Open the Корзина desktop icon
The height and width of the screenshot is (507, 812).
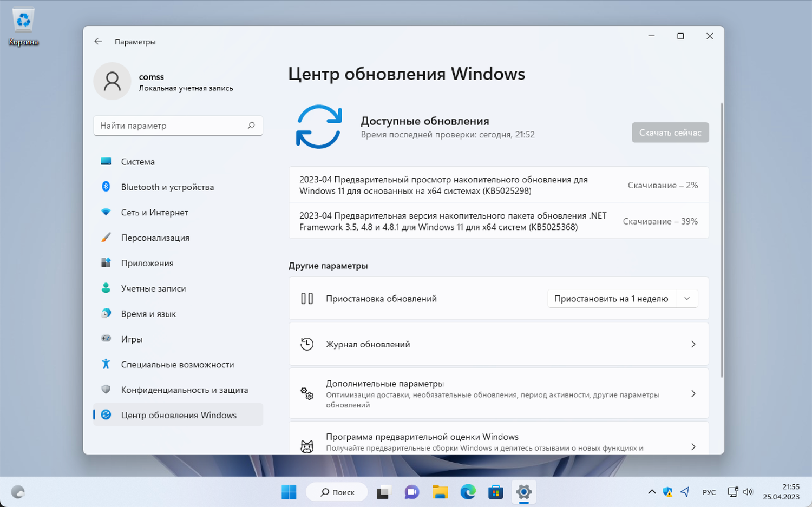23,27
